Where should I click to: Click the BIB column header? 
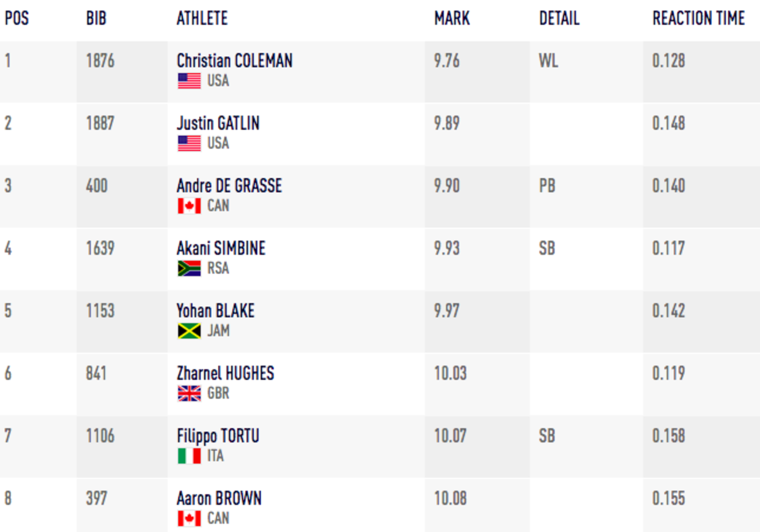[x=96, y=18]
